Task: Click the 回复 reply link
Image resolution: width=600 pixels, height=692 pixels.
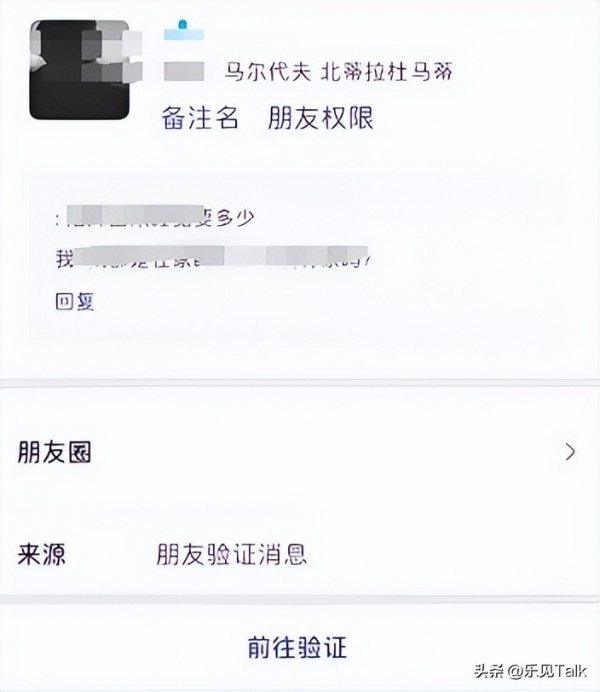Action: click(x=75, y=302)
